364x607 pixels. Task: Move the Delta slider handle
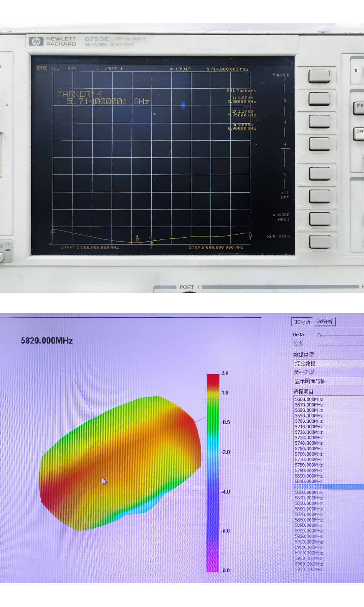coord(319,335)
